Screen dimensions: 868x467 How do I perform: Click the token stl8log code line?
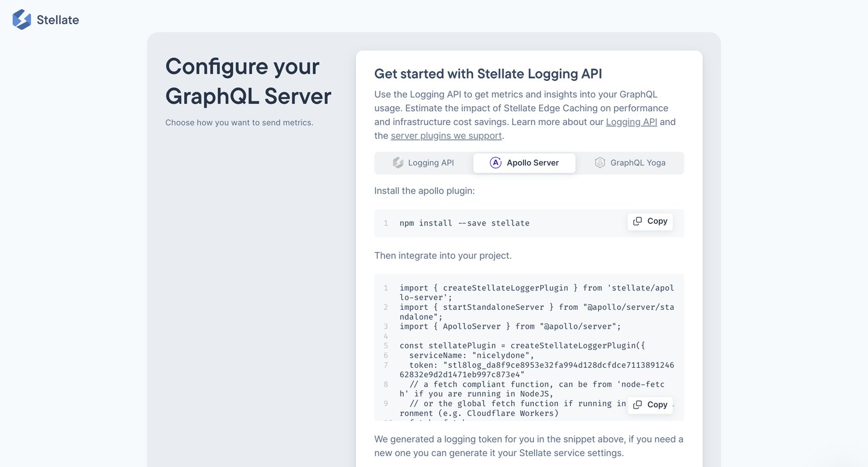click(537, 370)
